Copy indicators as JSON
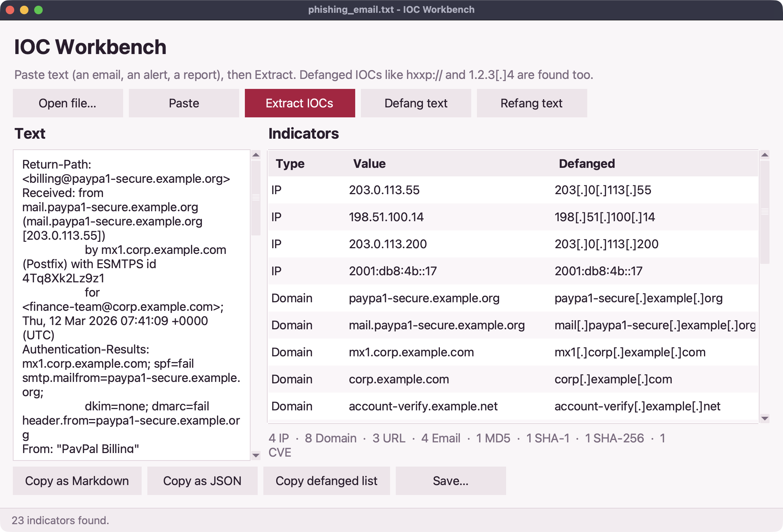 pos(202,481)
